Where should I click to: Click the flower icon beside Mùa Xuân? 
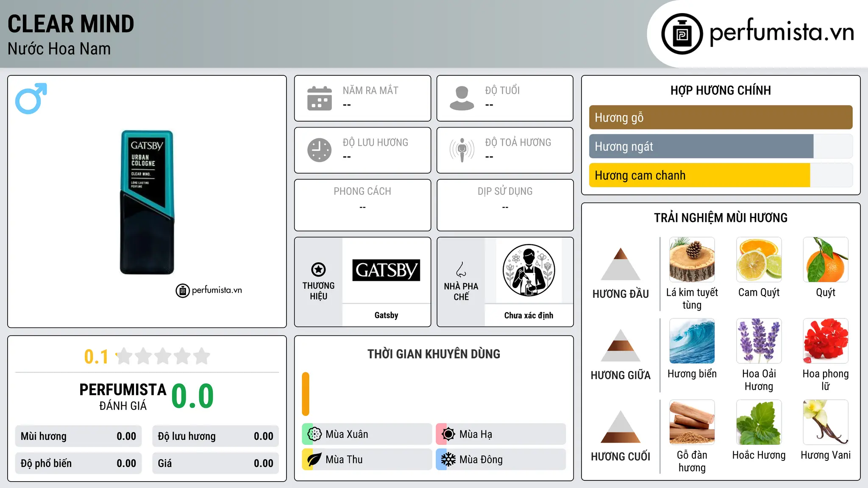[x=314, y=434]
